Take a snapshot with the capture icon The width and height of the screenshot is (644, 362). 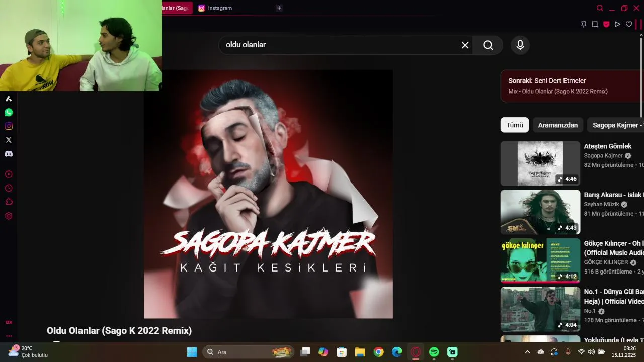click(595, 24)
